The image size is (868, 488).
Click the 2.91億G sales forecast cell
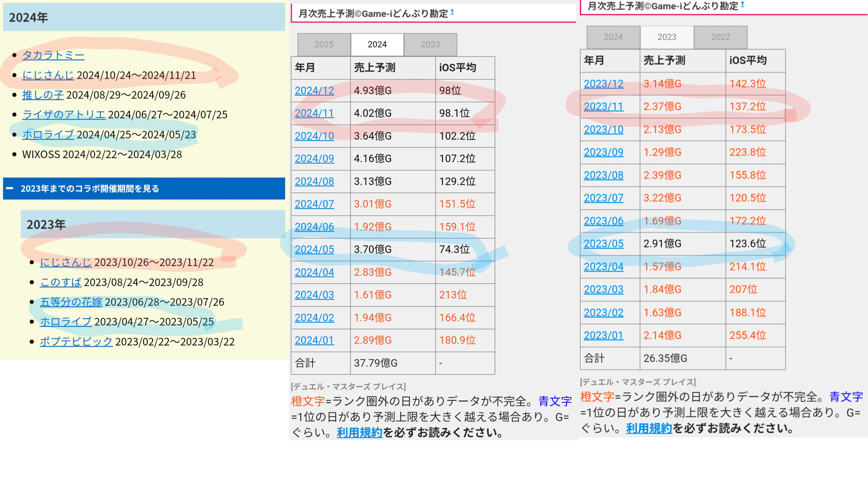coord(683,244)
